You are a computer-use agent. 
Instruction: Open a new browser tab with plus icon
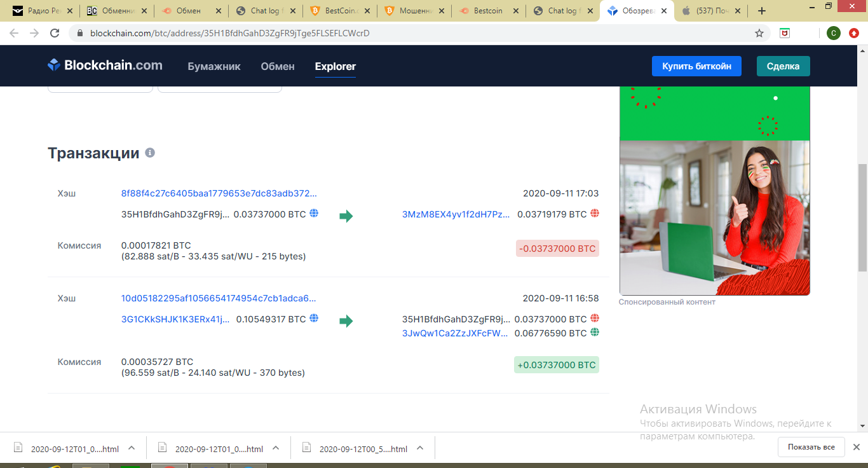(x=762, y=11)
